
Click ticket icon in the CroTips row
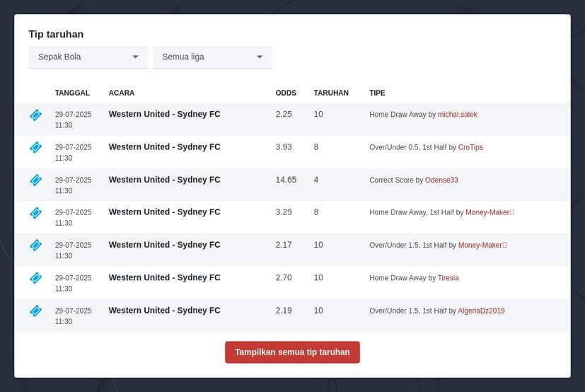(36, 147)
